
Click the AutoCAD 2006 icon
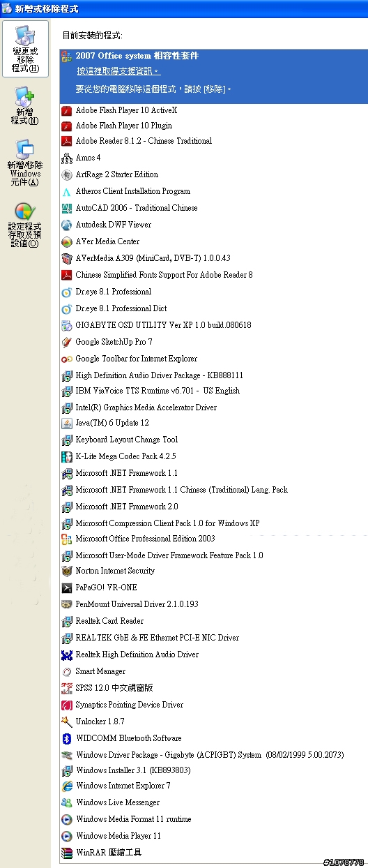pyautogui.click(x=67, y=208)
